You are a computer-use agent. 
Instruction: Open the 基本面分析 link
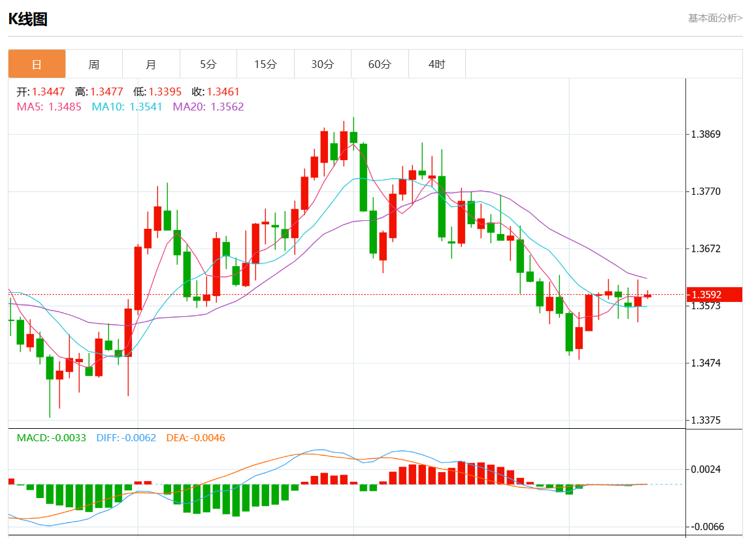tap(715, 18)
